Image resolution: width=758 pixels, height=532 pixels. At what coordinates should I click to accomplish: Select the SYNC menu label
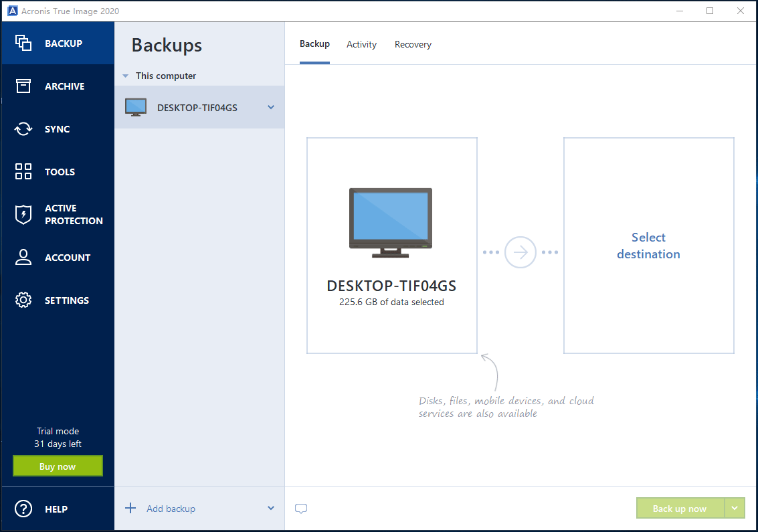pos(58,129)
